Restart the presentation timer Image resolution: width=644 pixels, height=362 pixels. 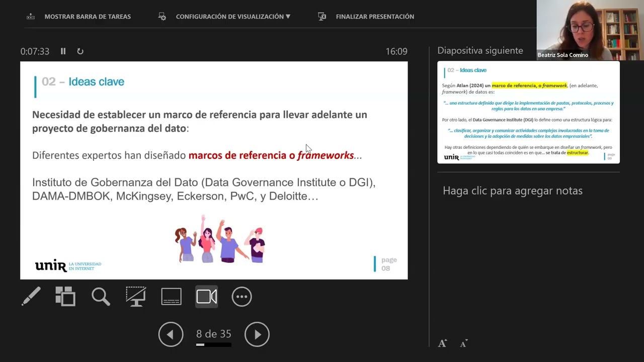coord(80,51)
